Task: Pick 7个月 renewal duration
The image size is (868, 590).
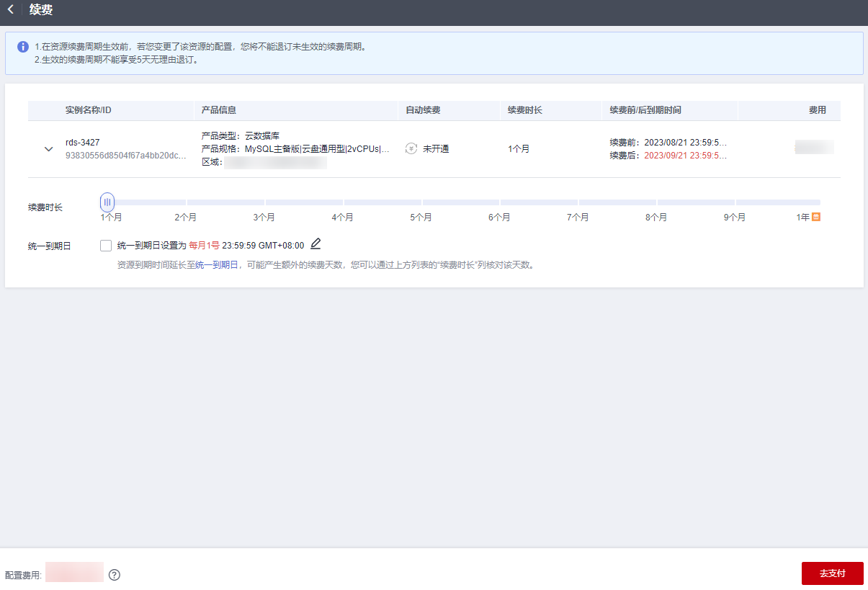Action: coord(578,217)
